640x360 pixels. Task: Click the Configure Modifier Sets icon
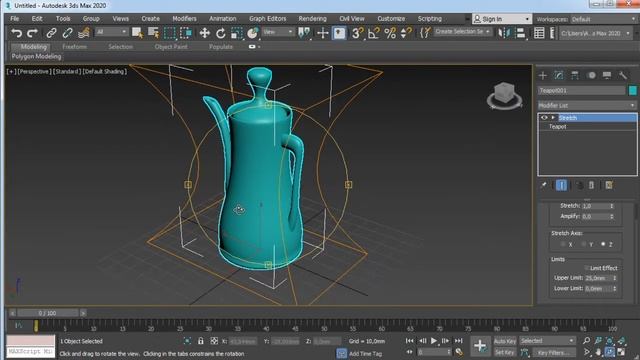click(609, 185)
